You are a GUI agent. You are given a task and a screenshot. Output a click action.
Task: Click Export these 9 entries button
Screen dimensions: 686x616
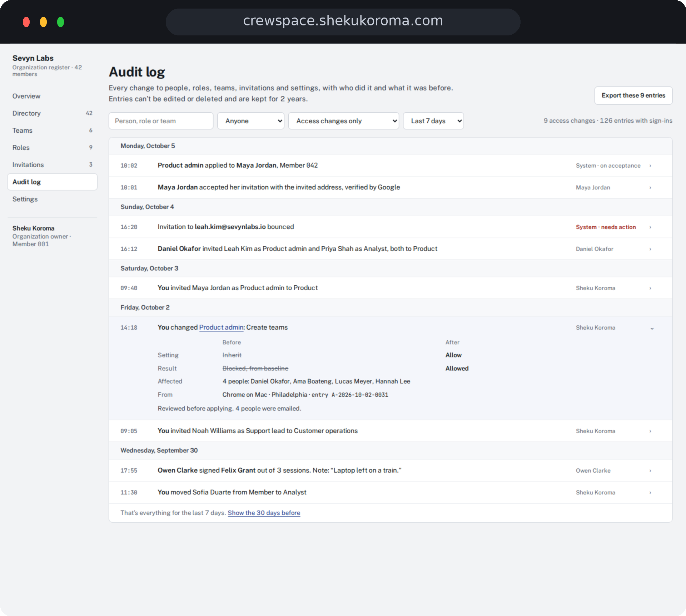click(633, 95)
